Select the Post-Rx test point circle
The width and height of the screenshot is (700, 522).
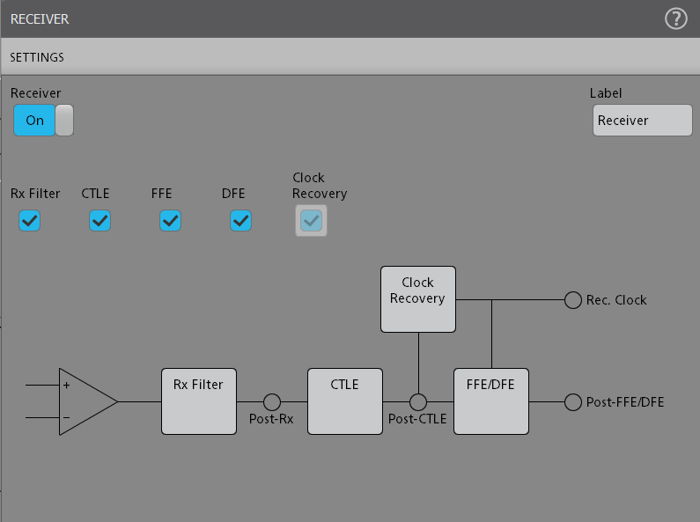pos(271,402)
